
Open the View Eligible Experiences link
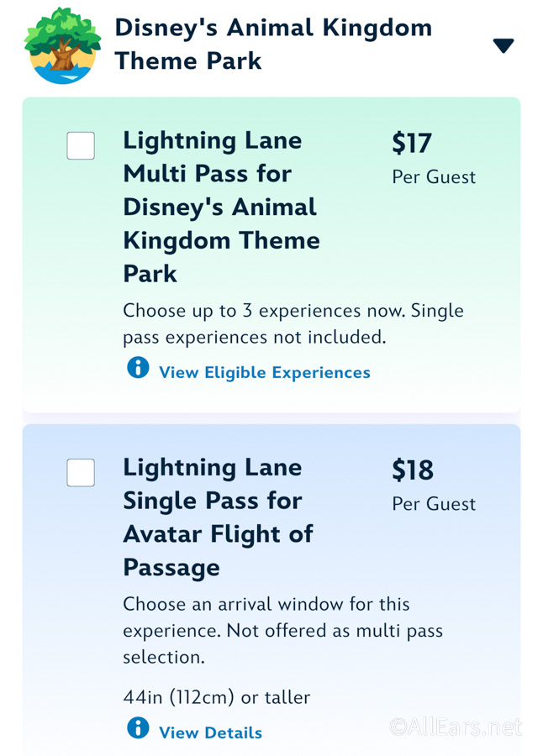click(265, 372)
